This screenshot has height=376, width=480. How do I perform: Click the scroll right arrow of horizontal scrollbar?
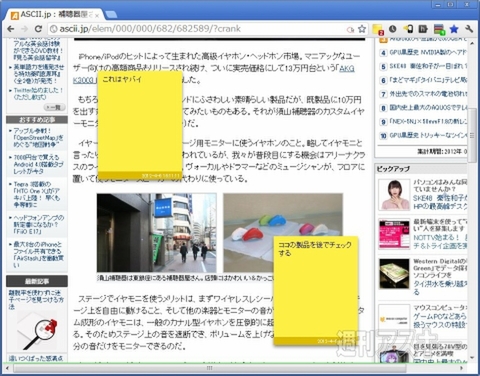coord(462,368)
